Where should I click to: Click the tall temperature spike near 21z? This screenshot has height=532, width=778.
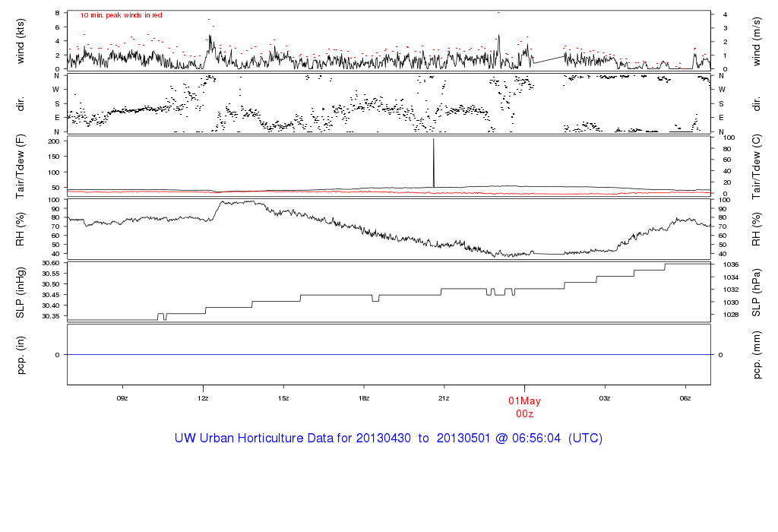[434, 163]
